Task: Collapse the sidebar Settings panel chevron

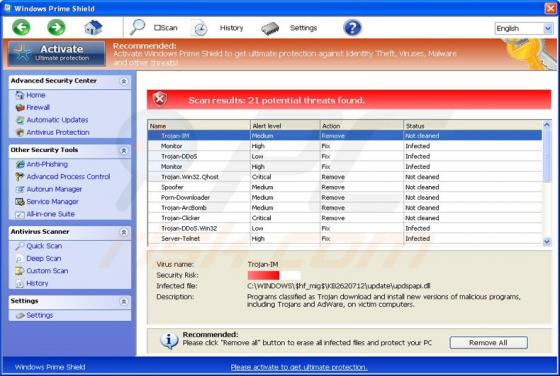Action: (x=124, y=301)
